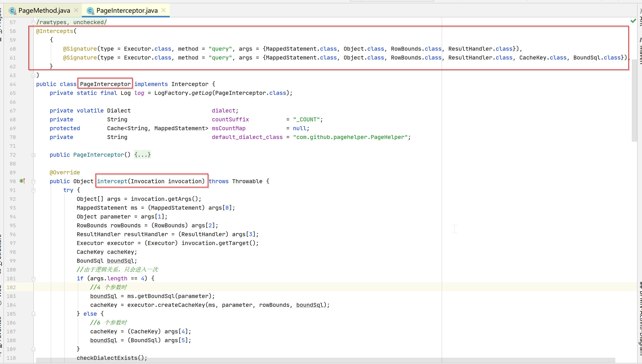Toggle the rawtypes, unchecked folded region
The height and width of the screenshot is (364, 642).
[34, 23]
